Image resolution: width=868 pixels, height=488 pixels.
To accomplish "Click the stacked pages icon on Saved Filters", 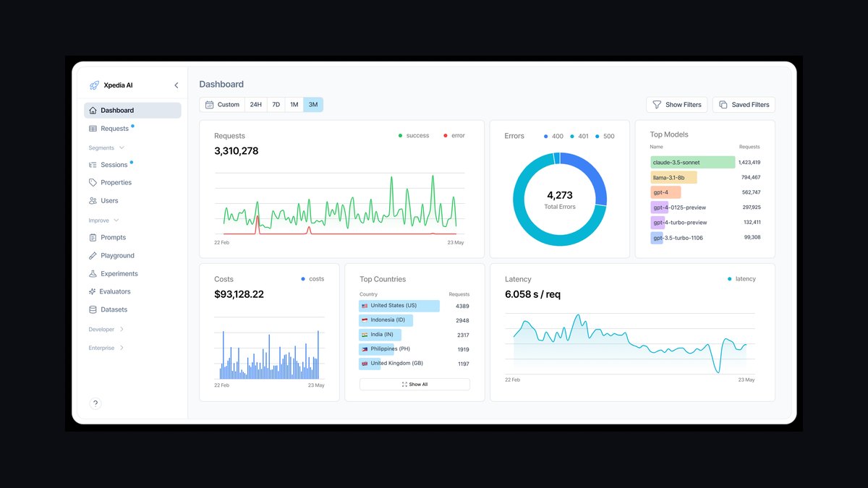I will tap(723, 105).
